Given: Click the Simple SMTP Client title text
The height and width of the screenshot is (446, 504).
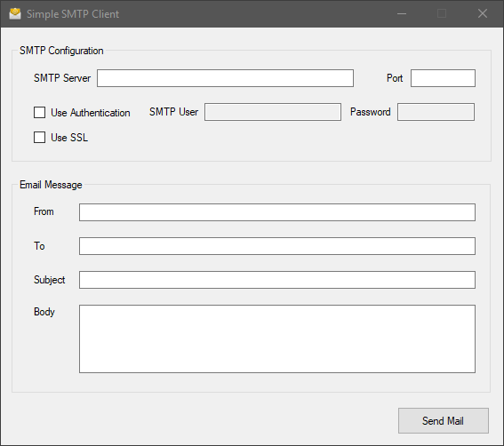Looking at the screenshot, I should pyautogui.click(x=73, y=14).
